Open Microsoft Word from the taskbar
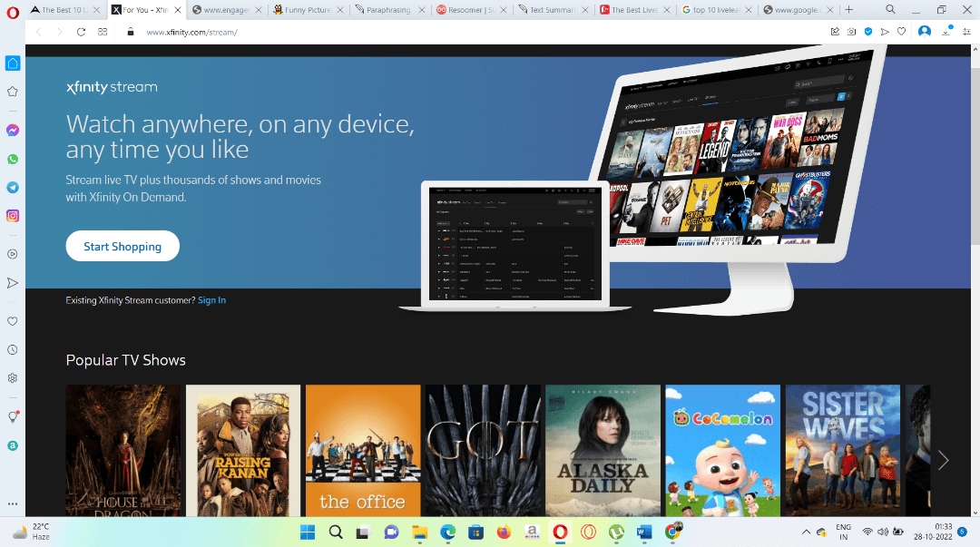980x547 pixels. (x=643, y=532)
